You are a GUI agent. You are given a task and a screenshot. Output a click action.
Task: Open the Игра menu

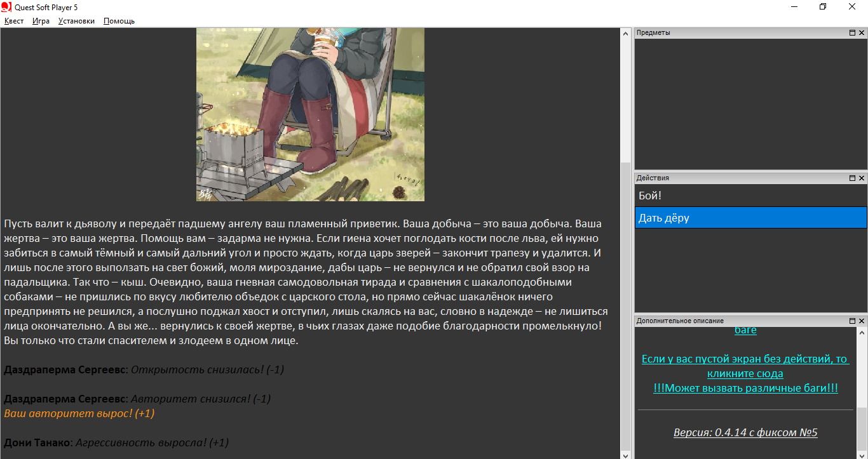coord(41,21)
